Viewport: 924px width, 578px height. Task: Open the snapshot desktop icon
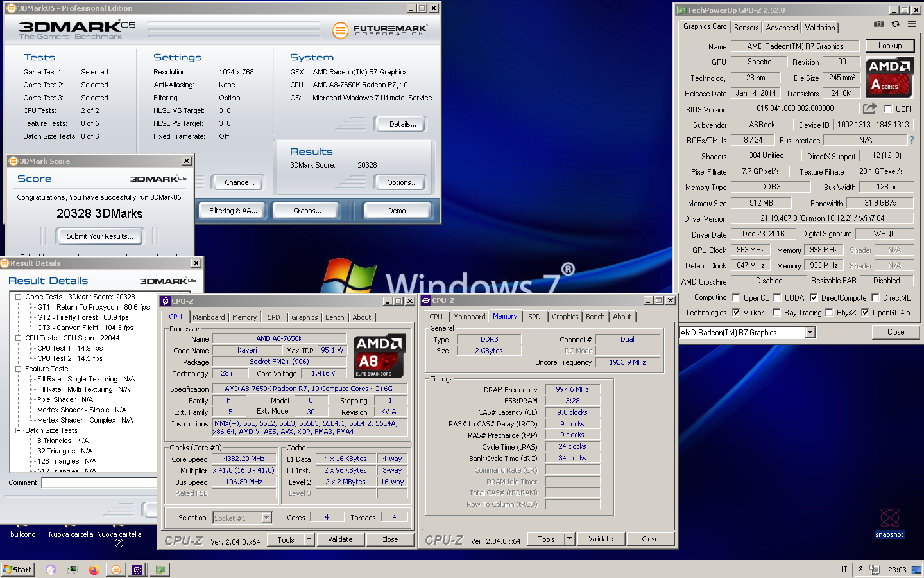click(x=889, y=523)
